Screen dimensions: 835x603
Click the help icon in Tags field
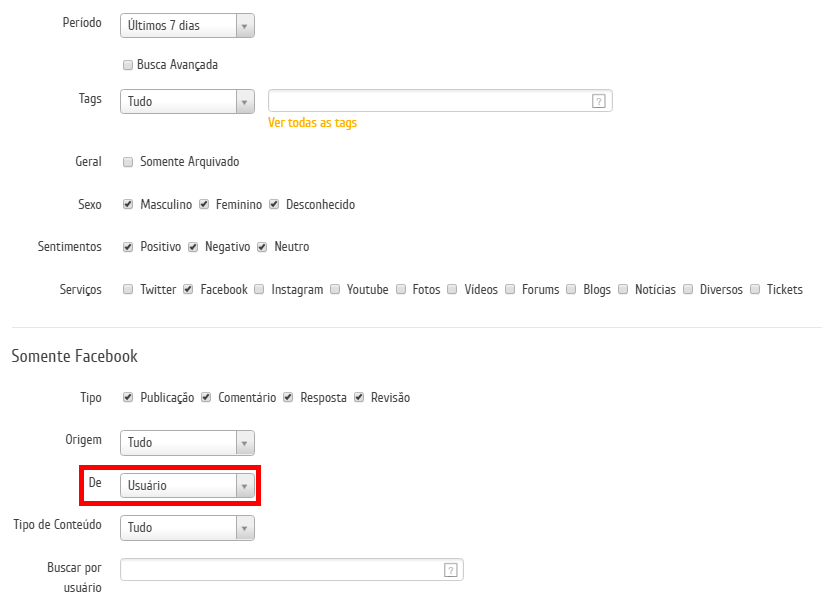(599, 101)
